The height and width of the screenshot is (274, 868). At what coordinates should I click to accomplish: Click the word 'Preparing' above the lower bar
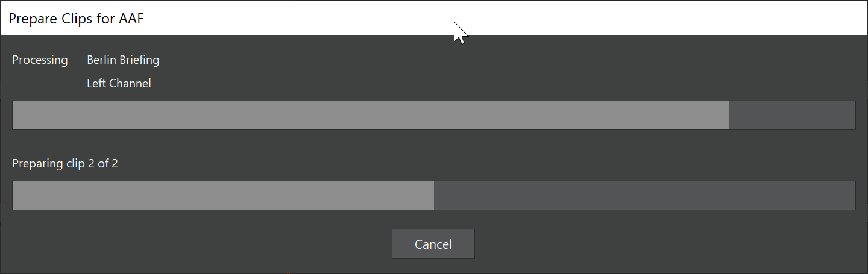pos(37,163)
